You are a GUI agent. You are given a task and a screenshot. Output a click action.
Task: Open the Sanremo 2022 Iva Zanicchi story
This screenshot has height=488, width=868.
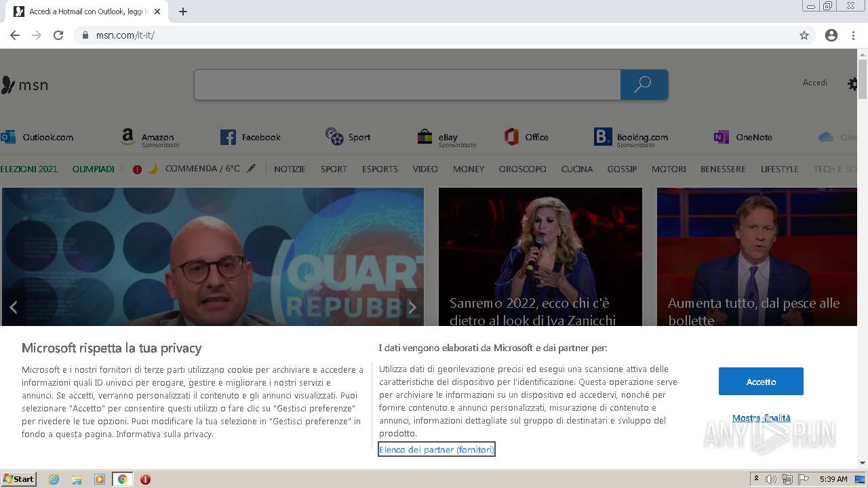coord(540,257)
